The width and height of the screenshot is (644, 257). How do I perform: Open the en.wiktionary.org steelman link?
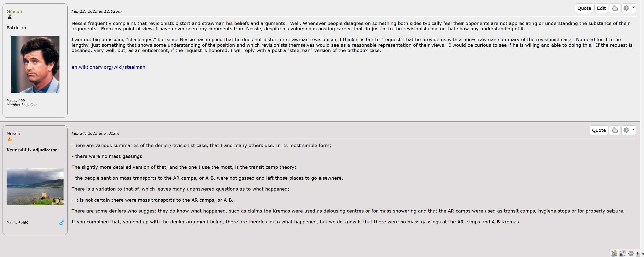[x=108, y=67]
